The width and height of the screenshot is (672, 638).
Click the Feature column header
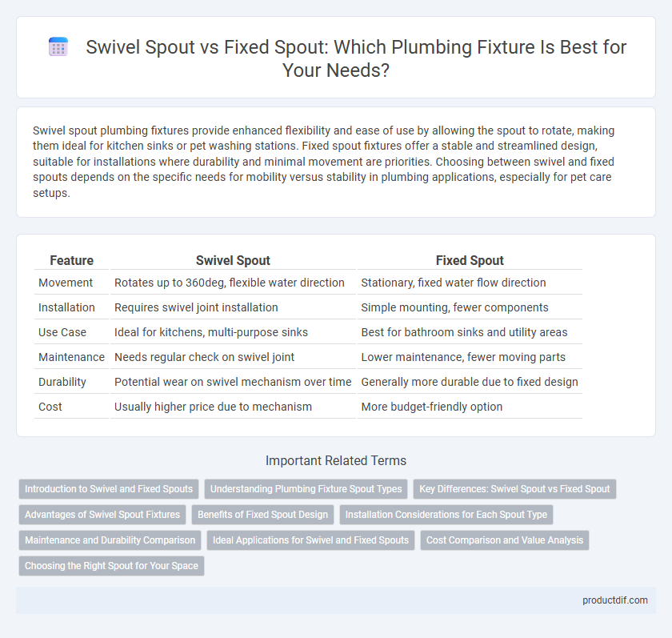point(71,260)
